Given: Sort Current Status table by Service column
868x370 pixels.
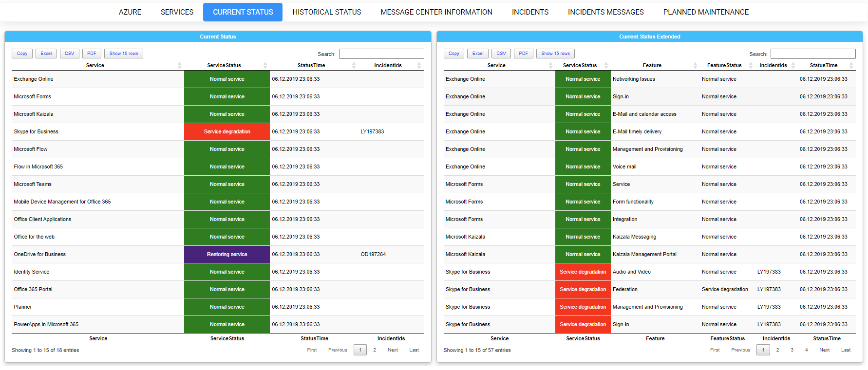Looking at the screenshot, I should (95, 65).
